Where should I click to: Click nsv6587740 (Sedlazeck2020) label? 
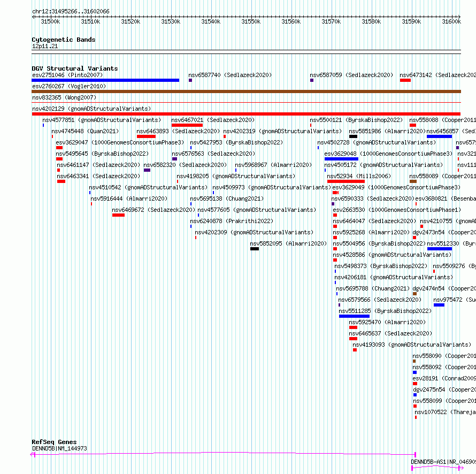(x=230, y=75)
